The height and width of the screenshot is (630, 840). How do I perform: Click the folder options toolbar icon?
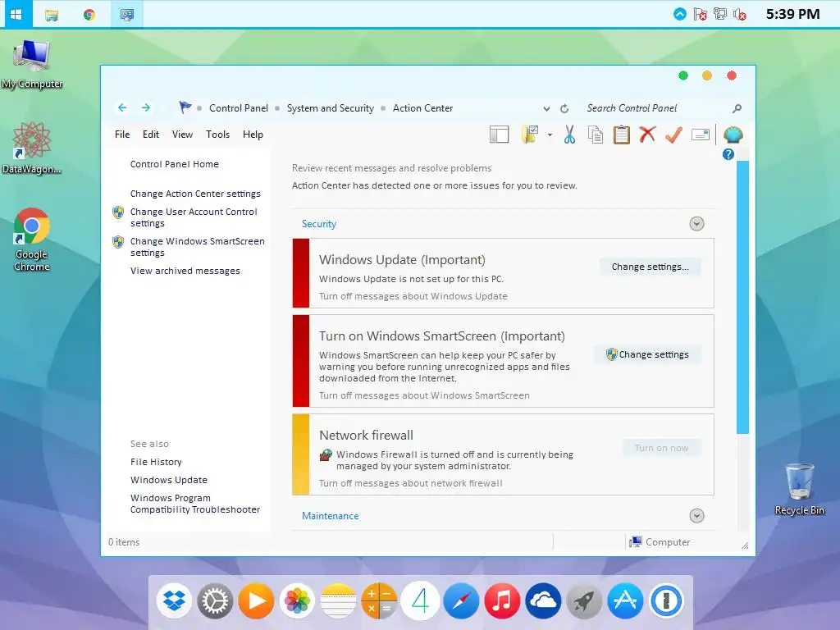coord(530,135)
